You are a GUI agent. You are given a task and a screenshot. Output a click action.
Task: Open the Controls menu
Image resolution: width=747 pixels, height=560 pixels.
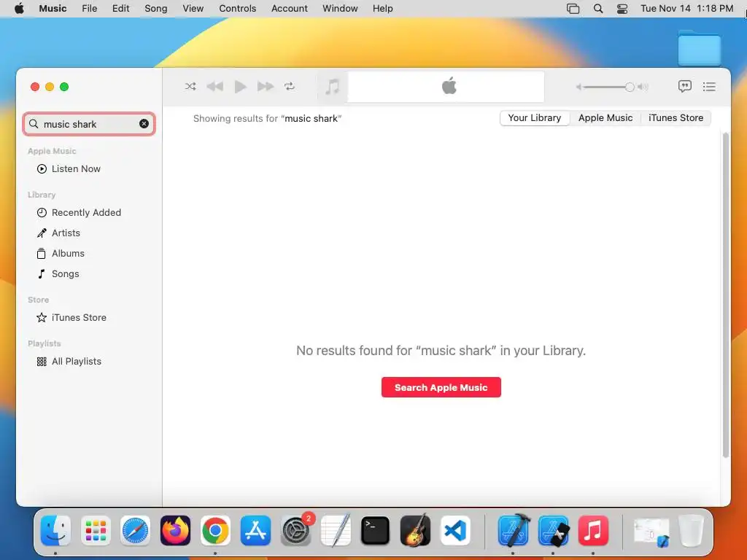coord(237,9)
